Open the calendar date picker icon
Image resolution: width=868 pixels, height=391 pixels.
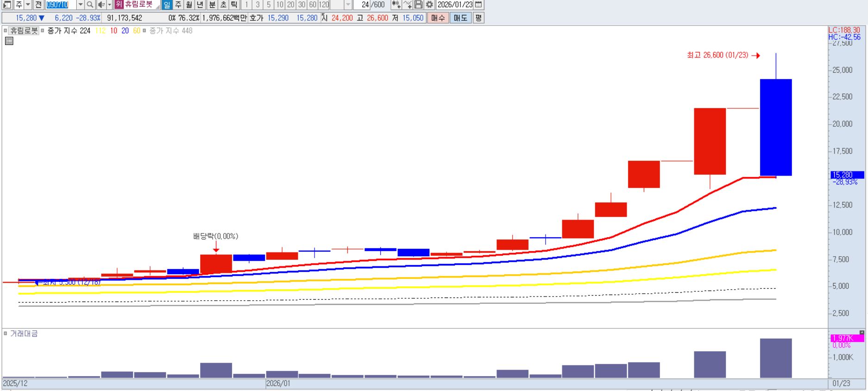479,5
